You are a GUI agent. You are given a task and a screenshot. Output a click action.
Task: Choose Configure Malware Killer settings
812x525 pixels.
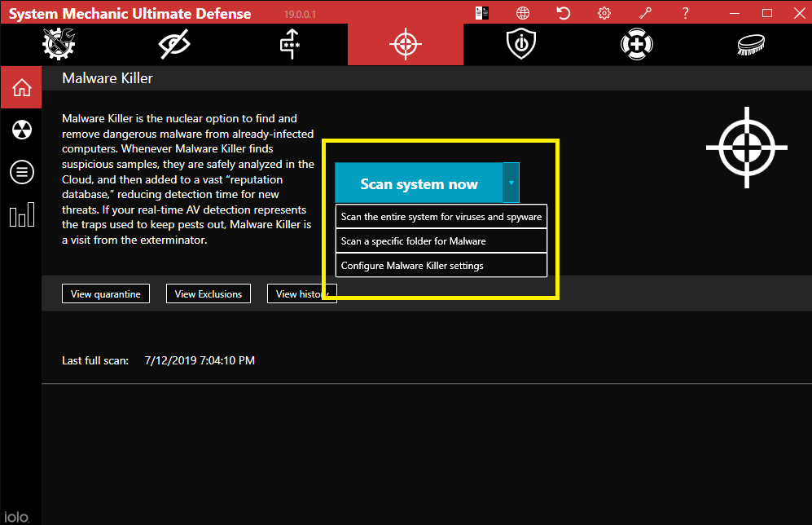tap(441, 265)
